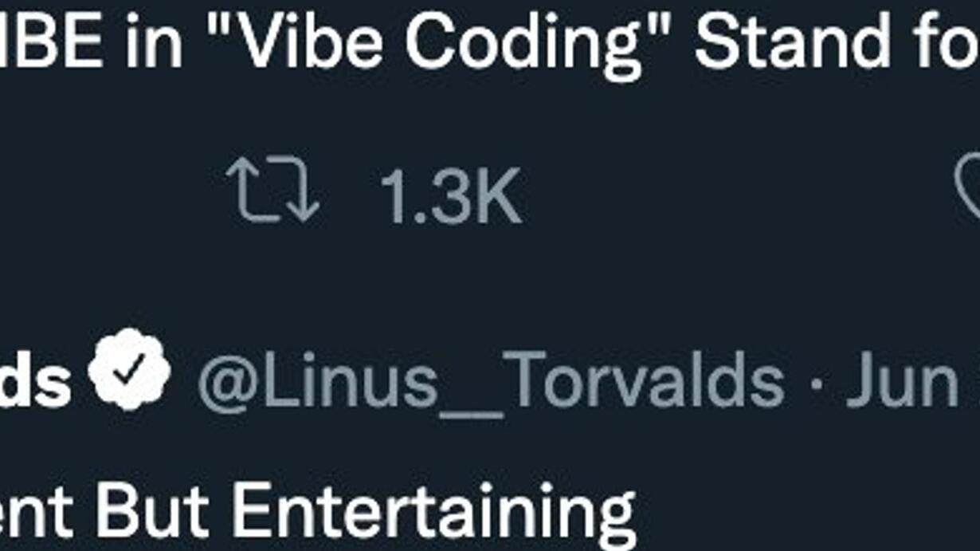The height and width of the screenshot is (551, 980).
Task: Click the separator dot before Jun
Action: [x=816, y=383]
